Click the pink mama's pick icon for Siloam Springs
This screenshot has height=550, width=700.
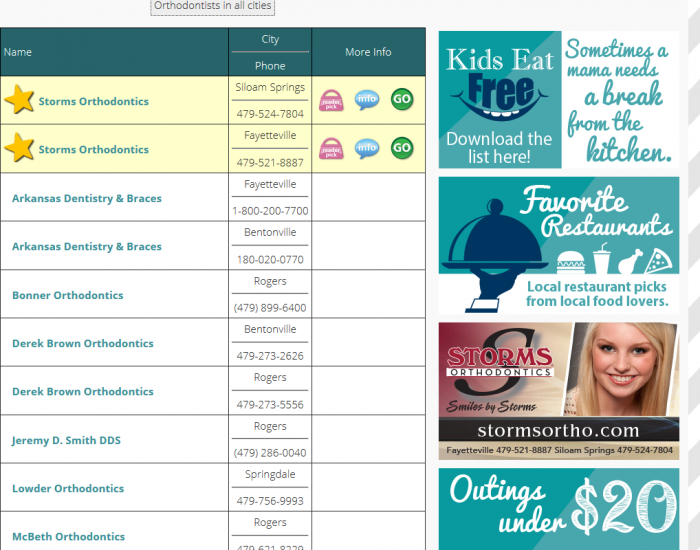click(x=331, y=100)
